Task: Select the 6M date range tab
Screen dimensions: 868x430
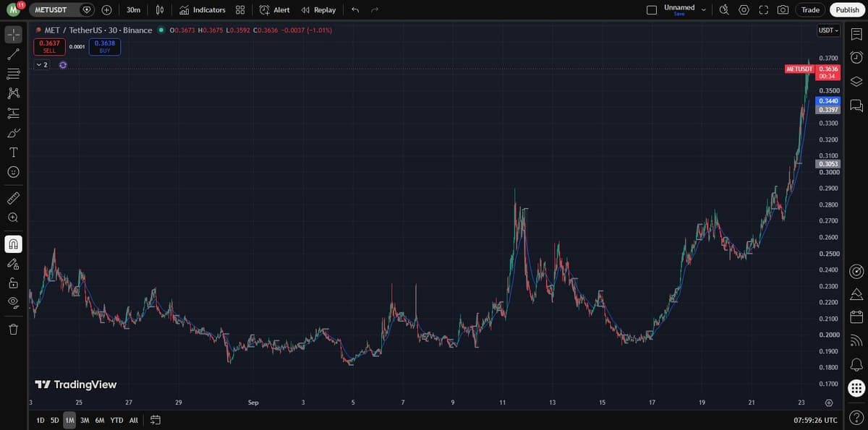Action: (x=100, y=420)
